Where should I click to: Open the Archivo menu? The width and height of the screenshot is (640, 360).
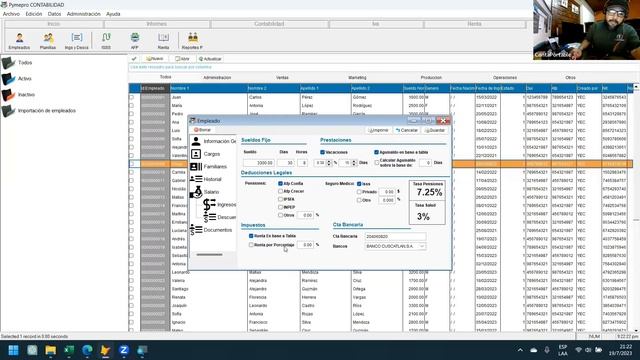click(11, 14)
